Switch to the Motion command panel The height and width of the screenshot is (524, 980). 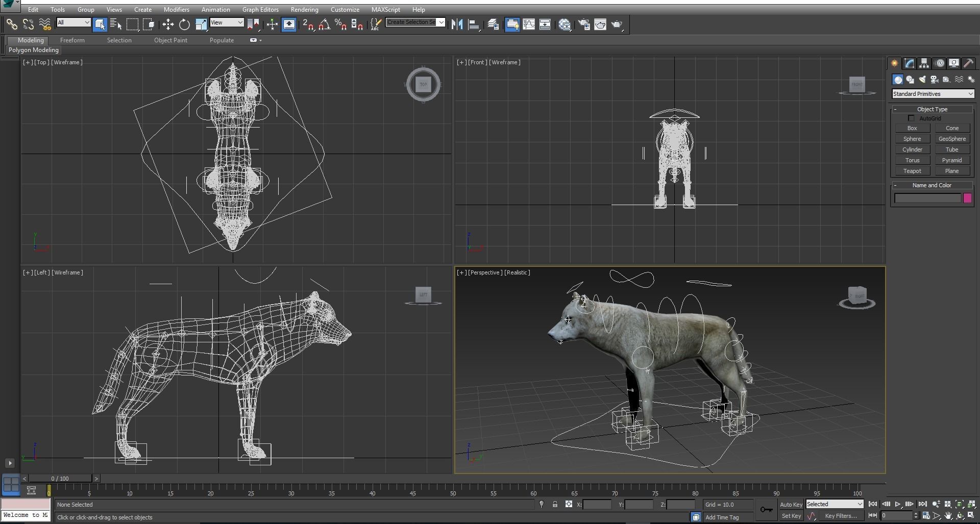pyautogui.click(x=939, y=63)
